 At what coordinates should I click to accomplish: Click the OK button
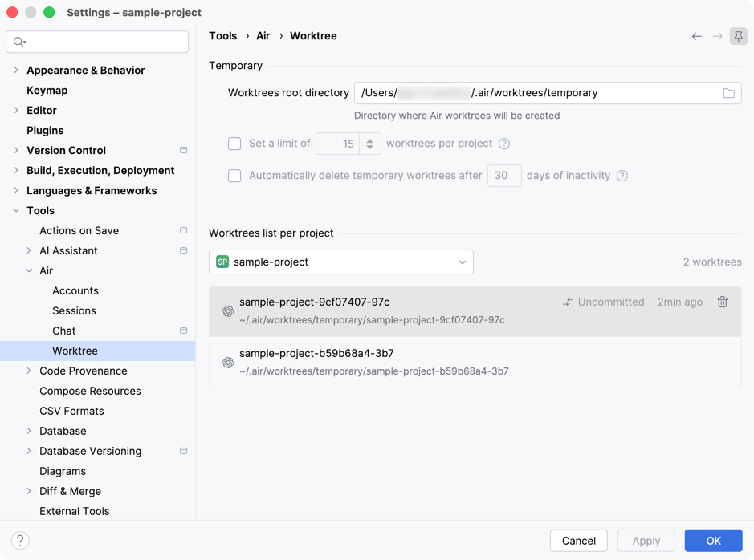click(x=713, y=541)
